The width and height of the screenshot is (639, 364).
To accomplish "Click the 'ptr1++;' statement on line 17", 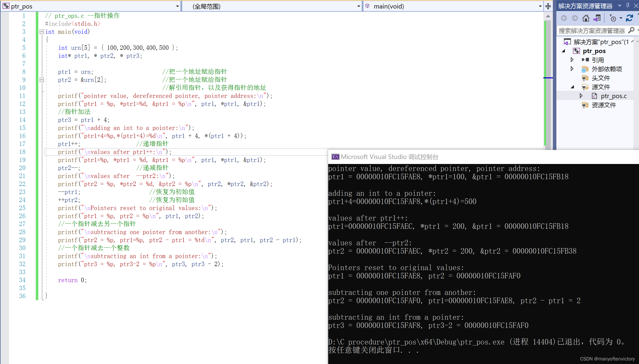I will point(69,144).
